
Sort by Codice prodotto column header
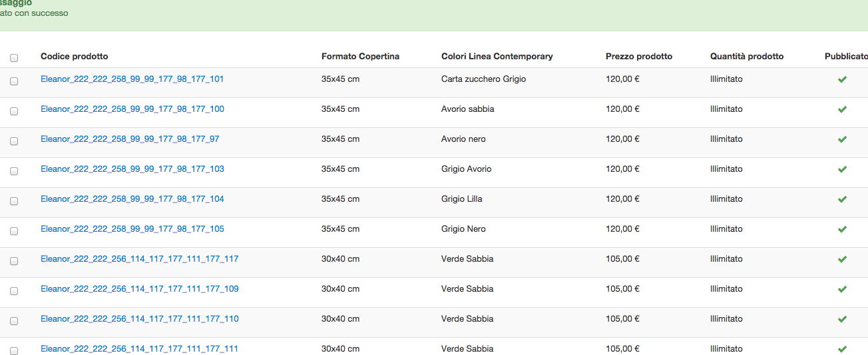(74, 57)
